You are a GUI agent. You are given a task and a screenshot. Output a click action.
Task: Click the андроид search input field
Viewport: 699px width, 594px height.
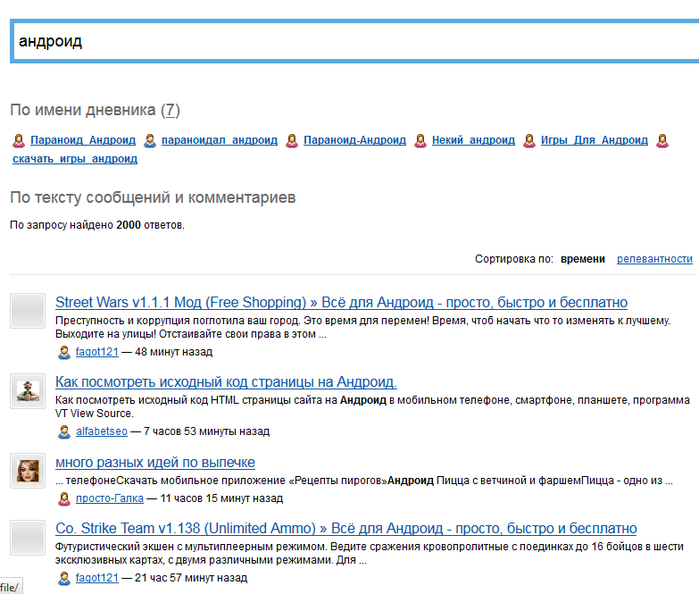tap(350, 42)
